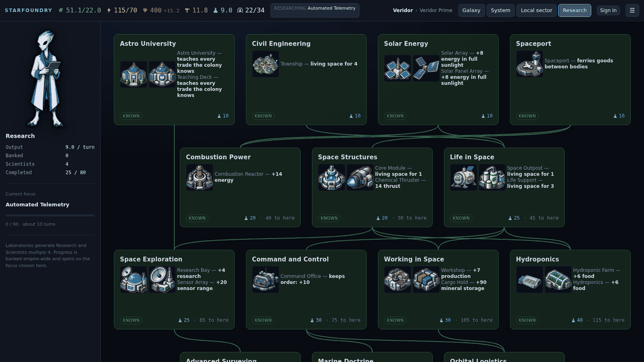Image resolution: width=644 pixels, height=362 pixels.
Task: Click the Space Outpost icon
Action: point(463,177)
